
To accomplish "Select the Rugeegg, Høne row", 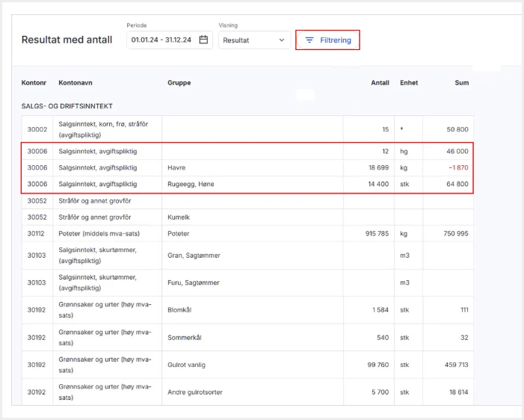I will click(192, 184).
